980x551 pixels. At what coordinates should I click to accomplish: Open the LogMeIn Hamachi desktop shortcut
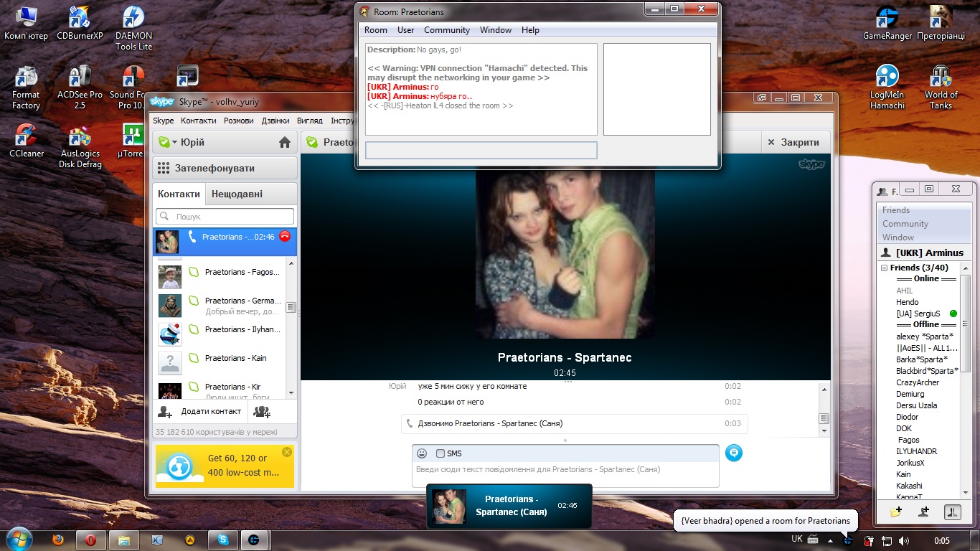887,88
